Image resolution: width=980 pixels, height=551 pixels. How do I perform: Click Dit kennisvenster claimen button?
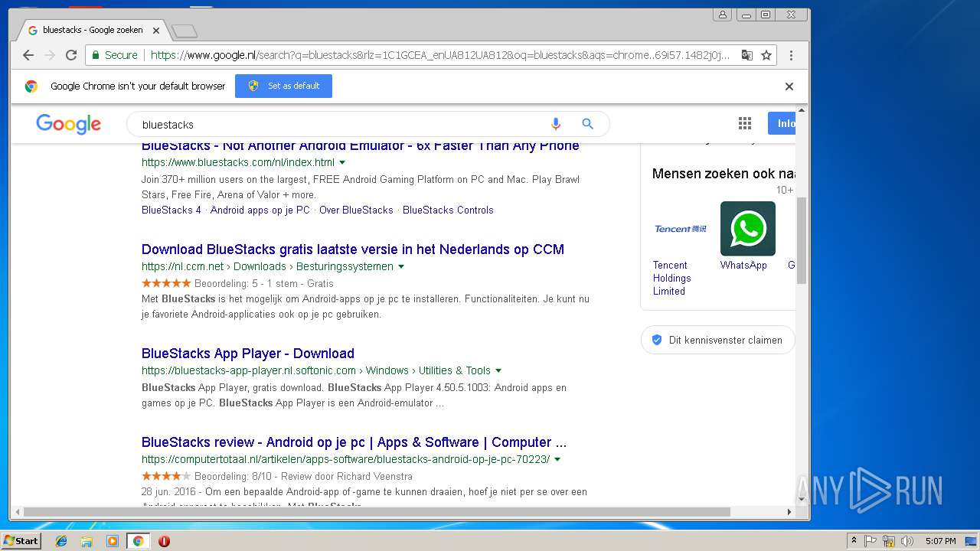(717, 340)
